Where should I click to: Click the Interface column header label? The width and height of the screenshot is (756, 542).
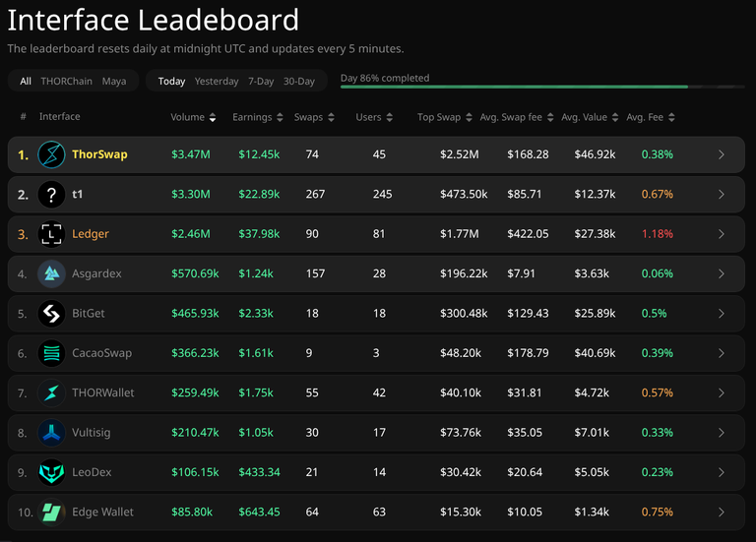60,117
